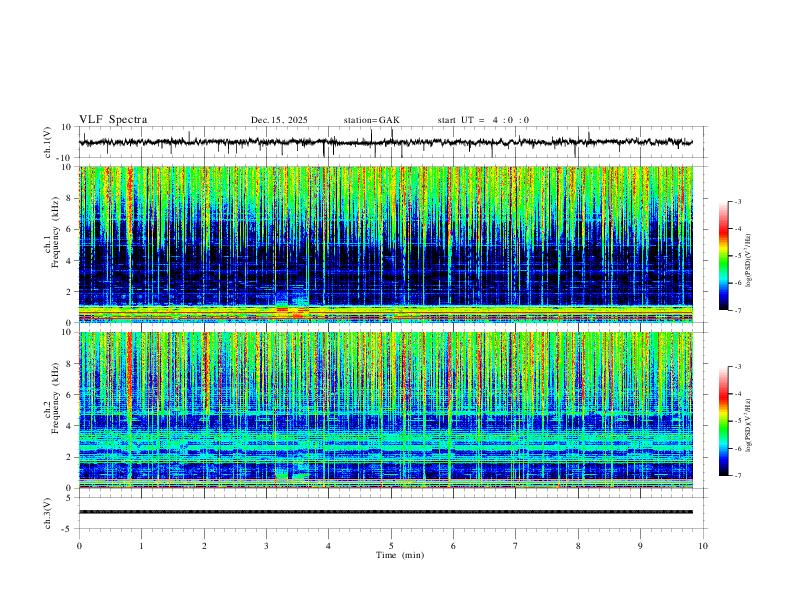Click the ch.1(V) axis label
This screenshot has width=792, height=612.
[48, 142]
